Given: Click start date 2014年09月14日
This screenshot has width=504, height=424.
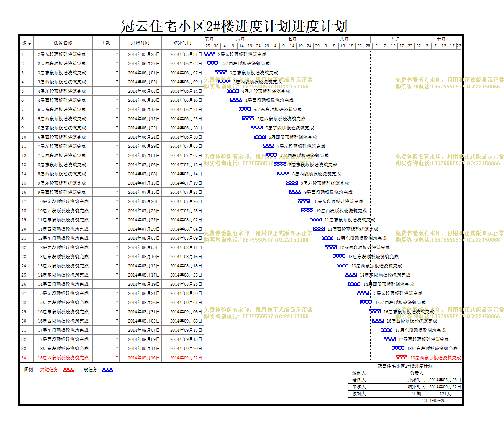Looking at the screenshot, I should pyautogui.click(x=144, y=349).
